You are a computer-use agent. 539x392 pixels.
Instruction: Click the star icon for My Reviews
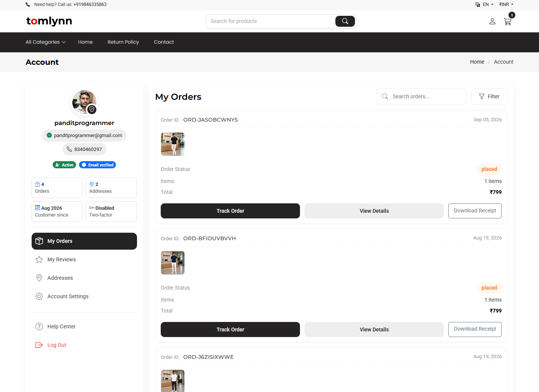[39, 259]
